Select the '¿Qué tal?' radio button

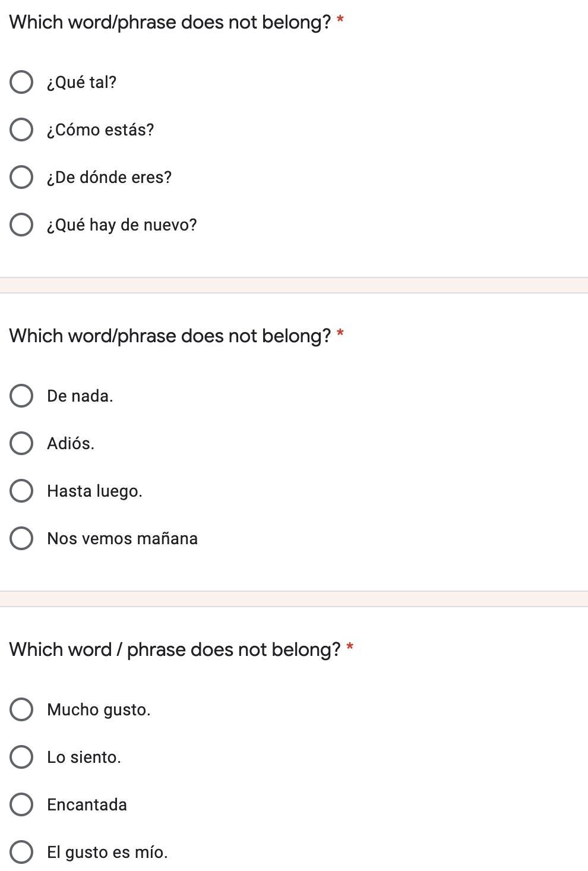click(21, 82)
